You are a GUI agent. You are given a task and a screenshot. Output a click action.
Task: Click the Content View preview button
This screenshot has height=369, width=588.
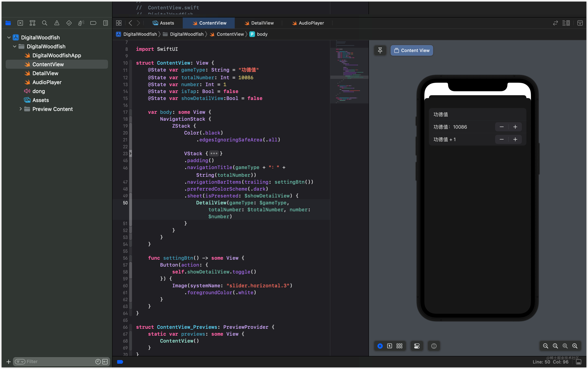coord(412,50)
